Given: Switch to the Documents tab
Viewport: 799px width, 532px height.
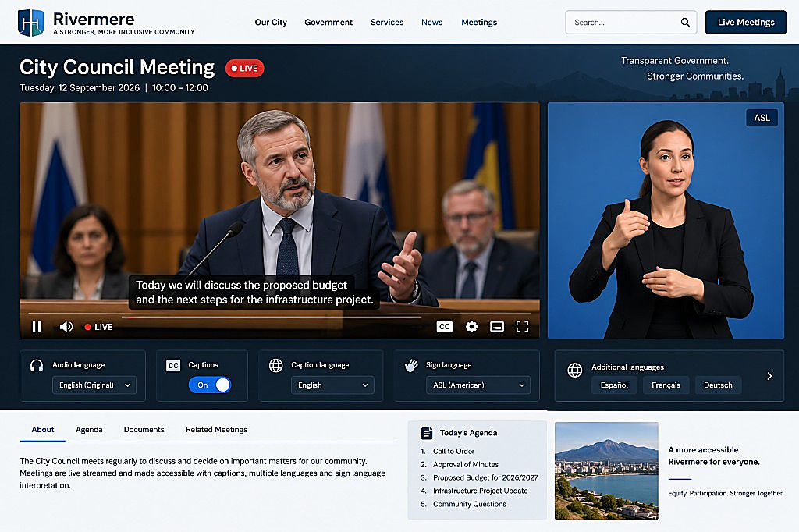Looking at the screenshot, I should pos(144,430).
